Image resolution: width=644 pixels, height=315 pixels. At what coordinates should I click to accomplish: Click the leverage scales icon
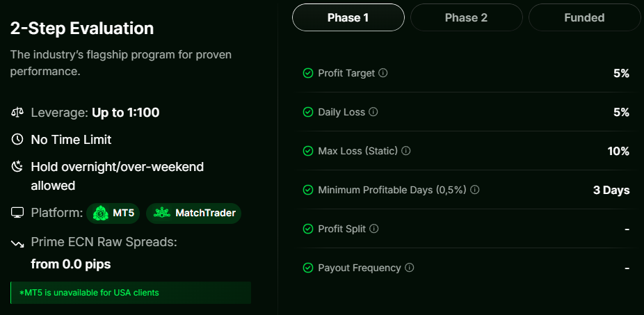click(18, 112)
